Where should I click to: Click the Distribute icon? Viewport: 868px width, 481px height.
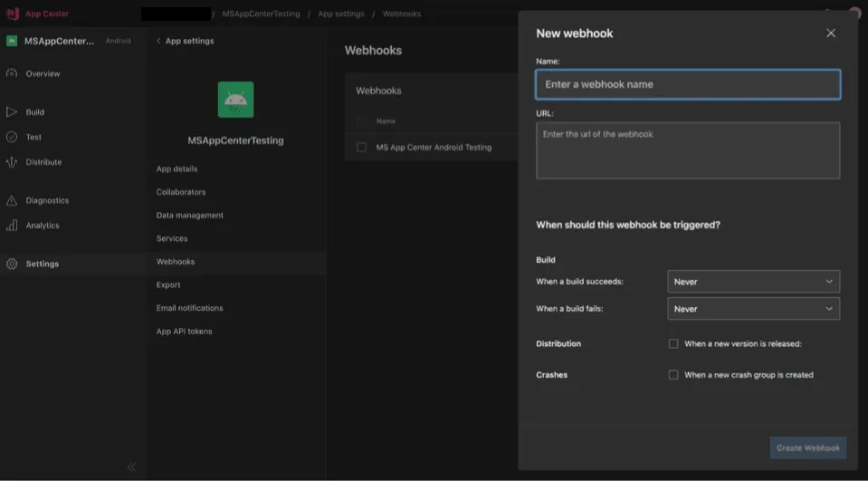point(12,162)
